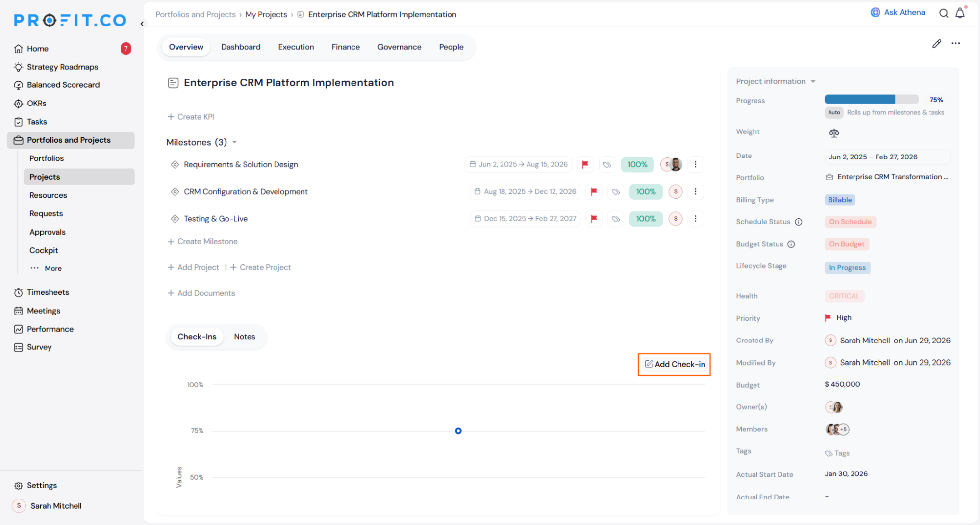The width and height of the screenshot is (980, 525).
Task: Change the CRITICAL health badge
Action: point(844,296)
